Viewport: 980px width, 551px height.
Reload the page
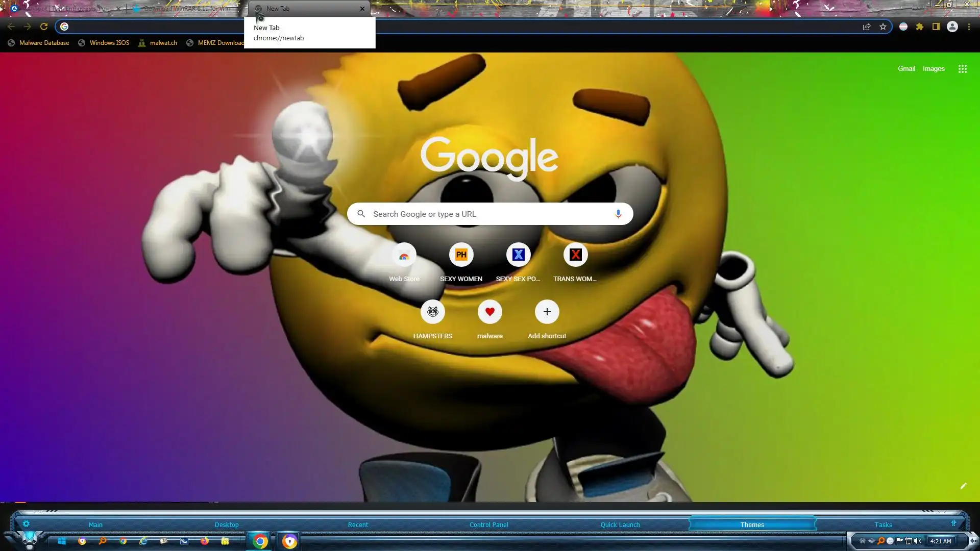click(44, 27)
